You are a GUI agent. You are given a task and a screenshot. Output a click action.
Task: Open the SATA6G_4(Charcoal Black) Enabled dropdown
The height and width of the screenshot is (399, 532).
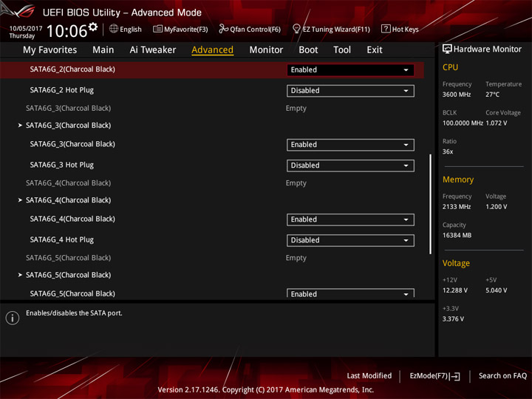click(350, 219)
